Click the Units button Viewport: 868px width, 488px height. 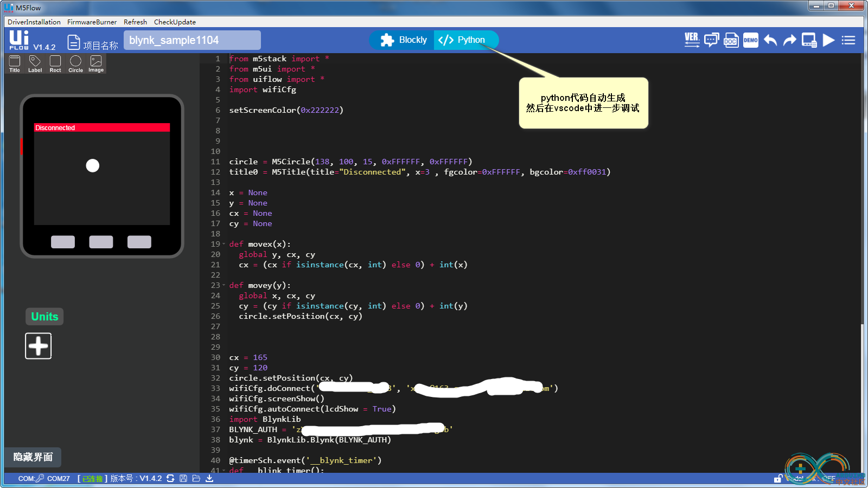click(44, 317)
